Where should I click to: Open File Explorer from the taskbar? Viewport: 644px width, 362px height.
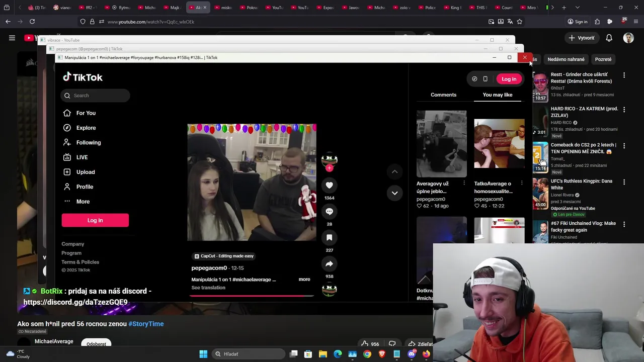323,354
